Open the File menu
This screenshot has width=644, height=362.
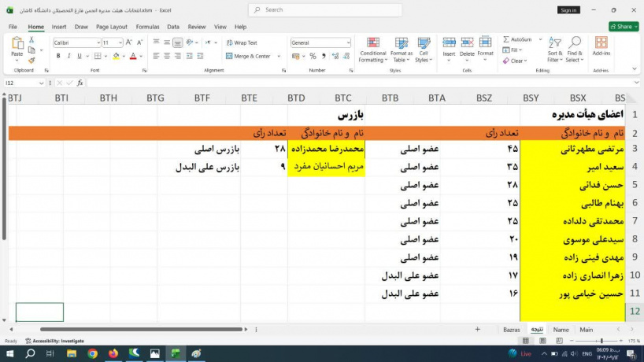13,27
